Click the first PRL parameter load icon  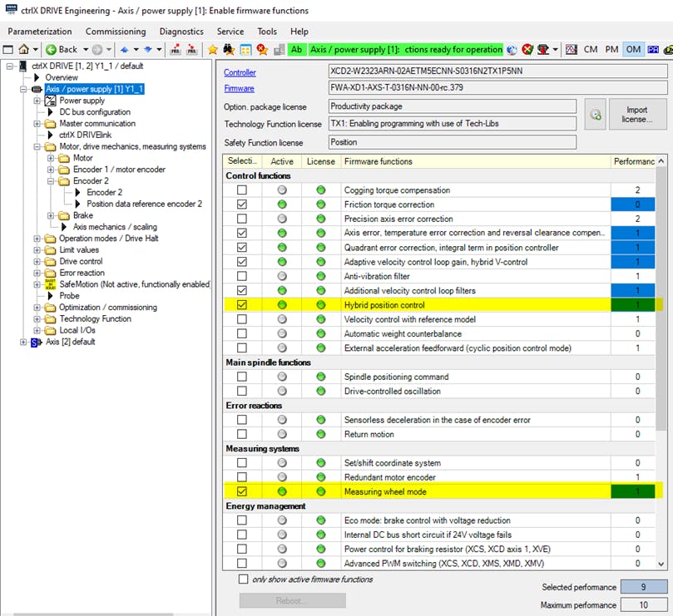pos(176,50)
